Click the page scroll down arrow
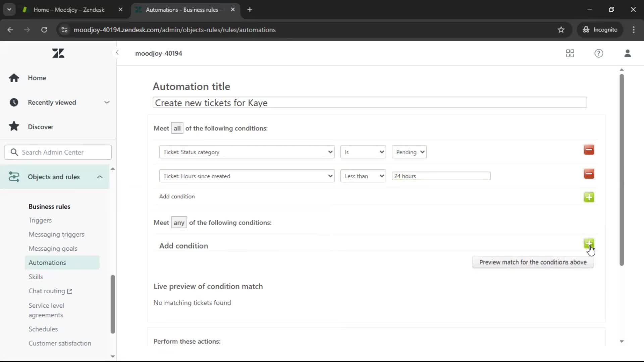644x362 pixels. pos(622,342)
